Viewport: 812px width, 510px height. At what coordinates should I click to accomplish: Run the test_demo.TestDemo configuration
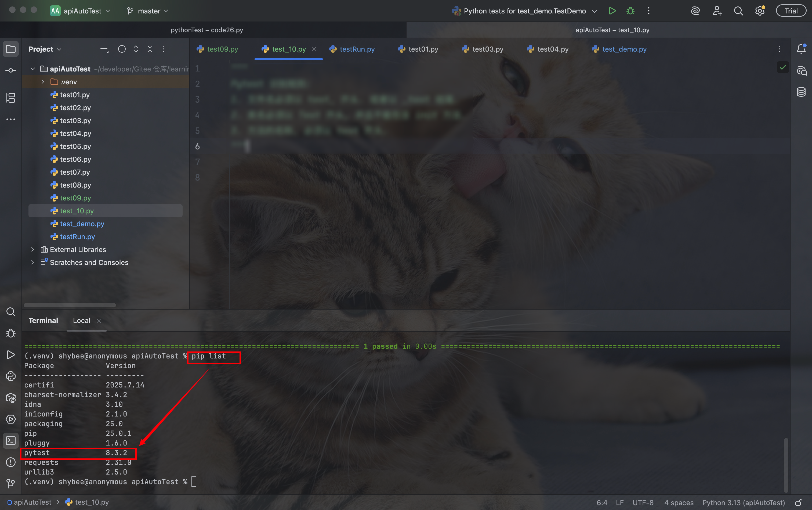[612, 11]
